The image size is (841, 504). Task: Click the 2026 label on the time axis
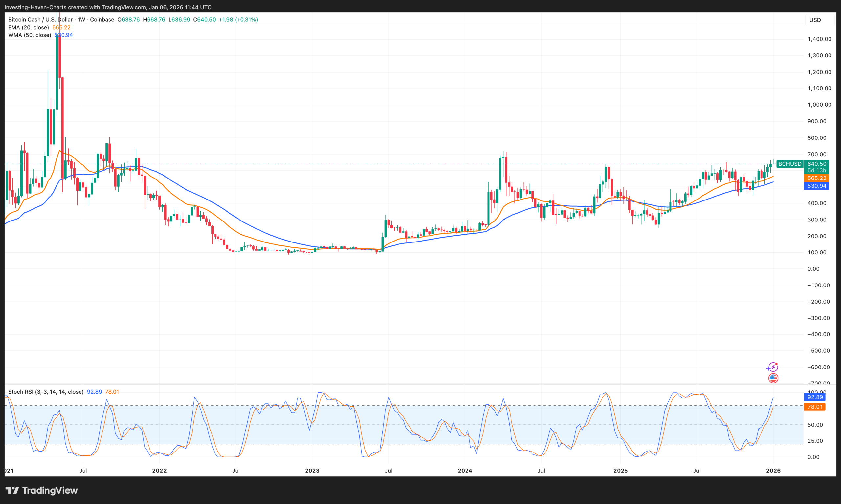(774, 471)
